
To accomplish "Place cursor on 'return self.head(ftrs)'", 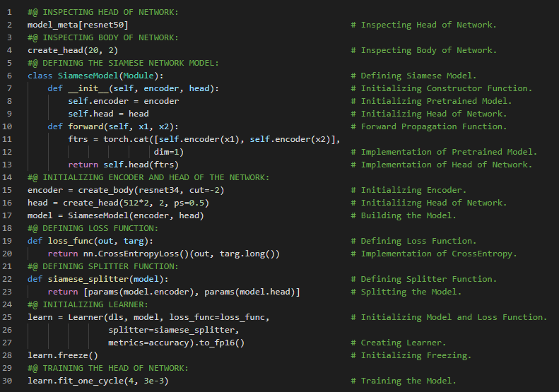I will pos(124,165).
